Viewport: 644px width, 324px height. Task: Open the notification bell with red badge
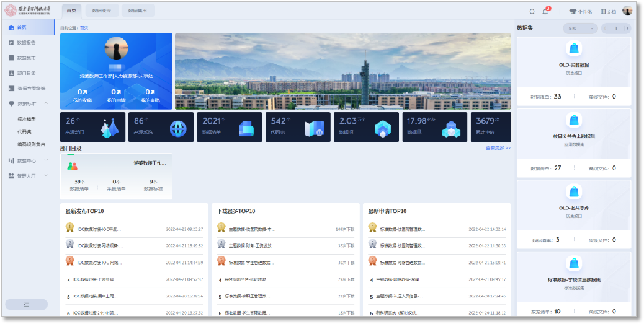pos(545,12)
